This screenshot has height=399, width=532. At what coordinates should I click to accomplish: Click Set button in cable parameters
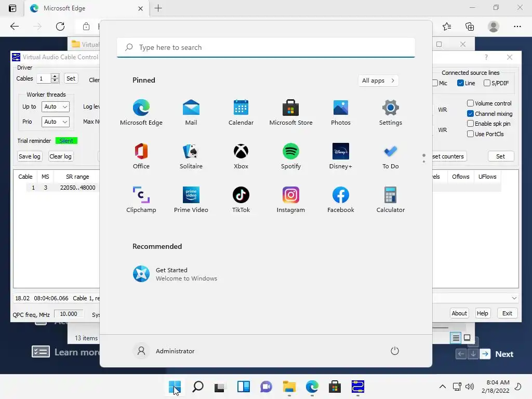point(500,156)
